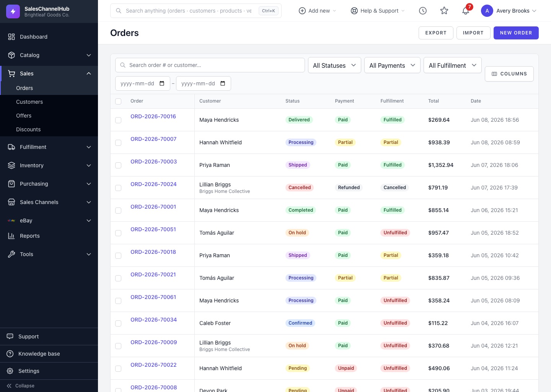
Task: Open the All Fulfillment filter dropdown
Action: coord(452,65)
